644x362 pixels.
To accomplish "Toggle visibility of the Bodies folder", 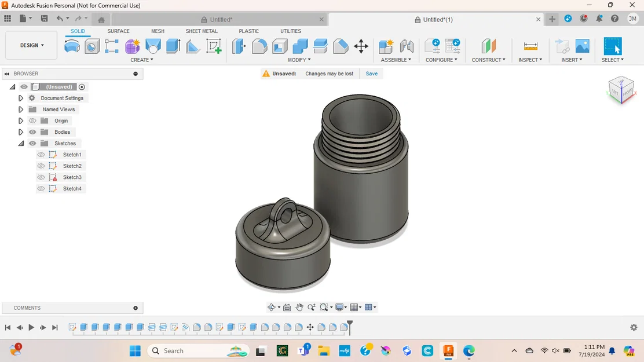I will [32, 131].
